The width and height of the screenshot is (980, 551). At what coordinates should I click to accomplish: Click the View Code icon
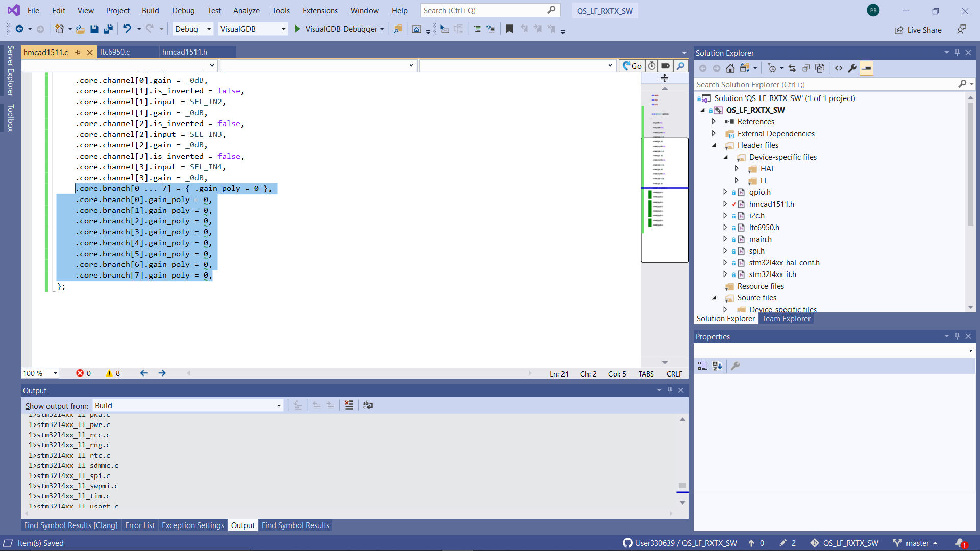839,68
